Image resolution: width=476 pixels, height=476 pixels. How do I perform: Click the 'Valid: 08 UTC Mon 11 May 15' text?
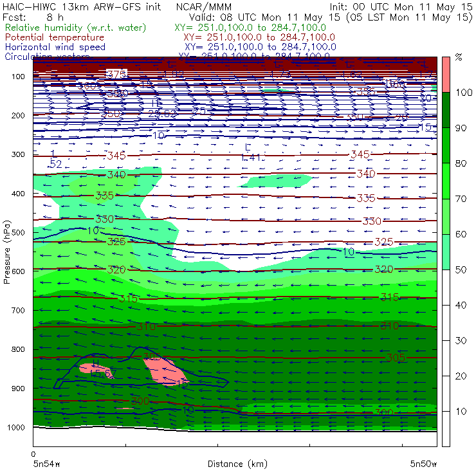point(264,17)
